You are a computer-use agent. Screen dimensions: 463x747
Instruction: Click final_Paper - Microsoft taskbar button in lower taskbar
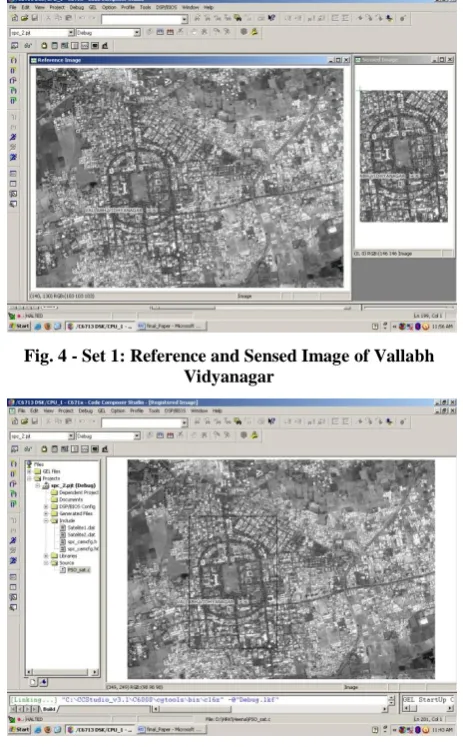(171, 730)
